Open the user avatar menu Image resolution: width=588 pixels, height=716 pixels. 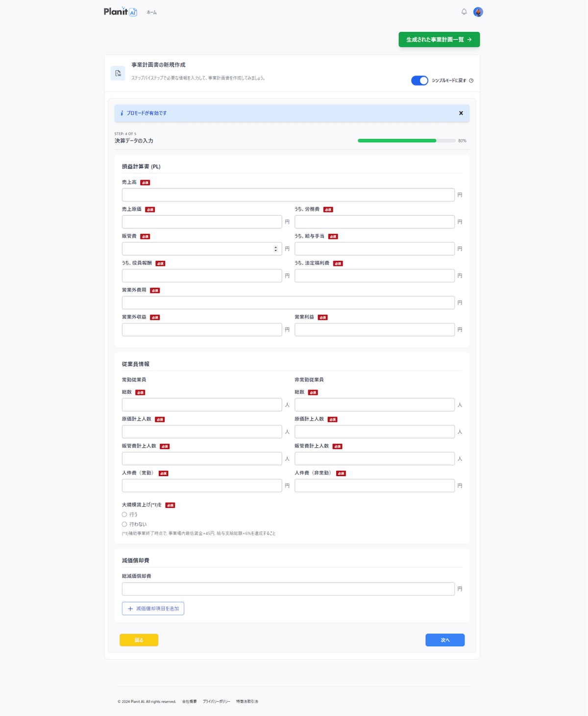point(478,12)
